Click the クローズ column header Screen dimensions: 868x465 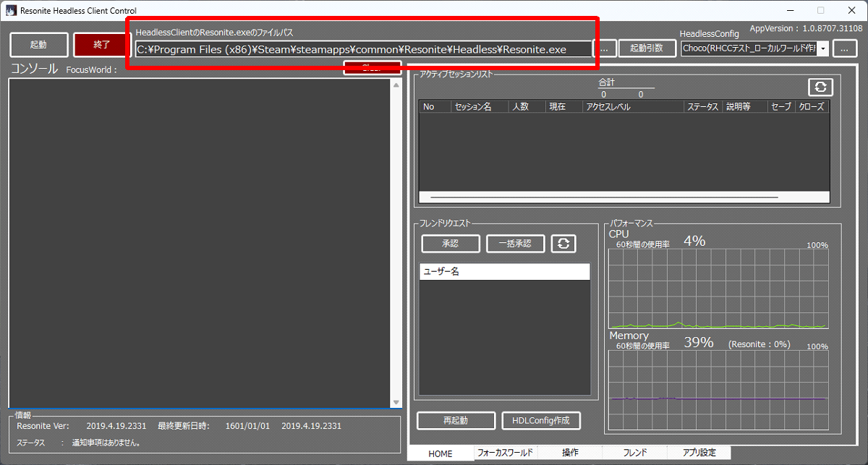pos(812,106)
